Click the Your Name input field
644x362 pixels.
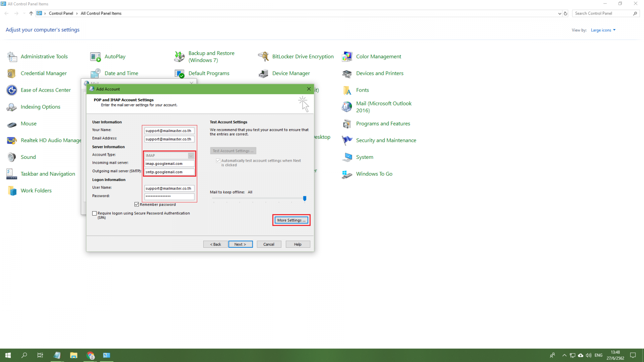[169, 131]
